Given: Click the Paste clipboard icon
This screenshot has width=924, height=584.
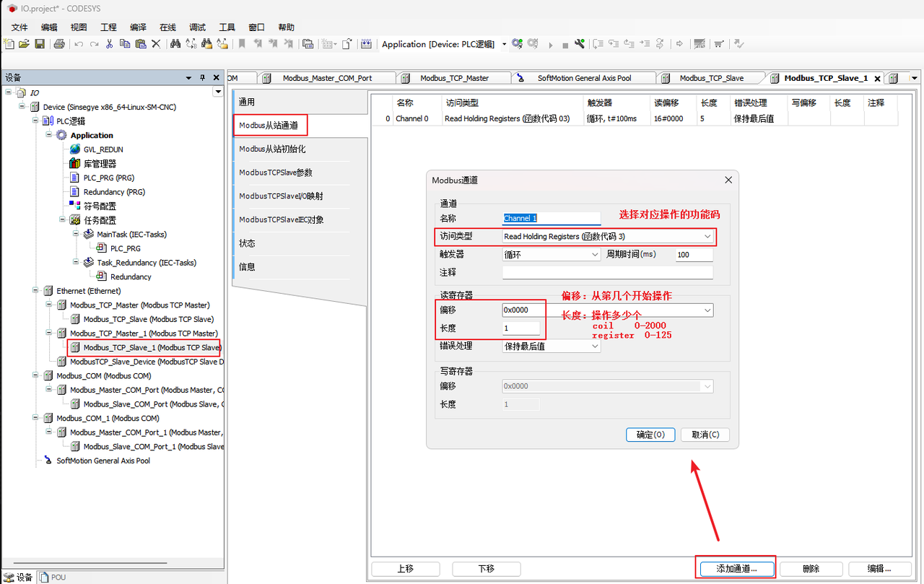Looking at the screenshot, I should pyautogui.click(x=140, y=44).
